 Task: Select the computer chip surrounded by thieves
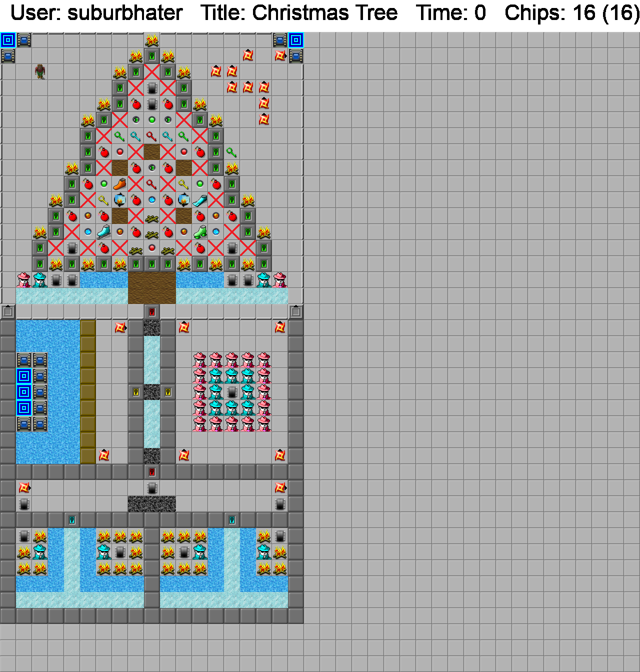[231, 392]
